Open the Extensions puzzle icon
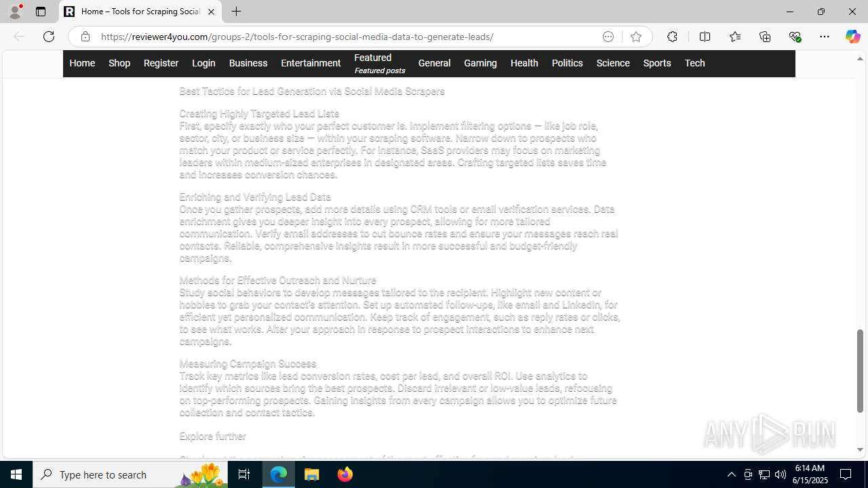This screenshot has height=488, width=868. point(672,37)
